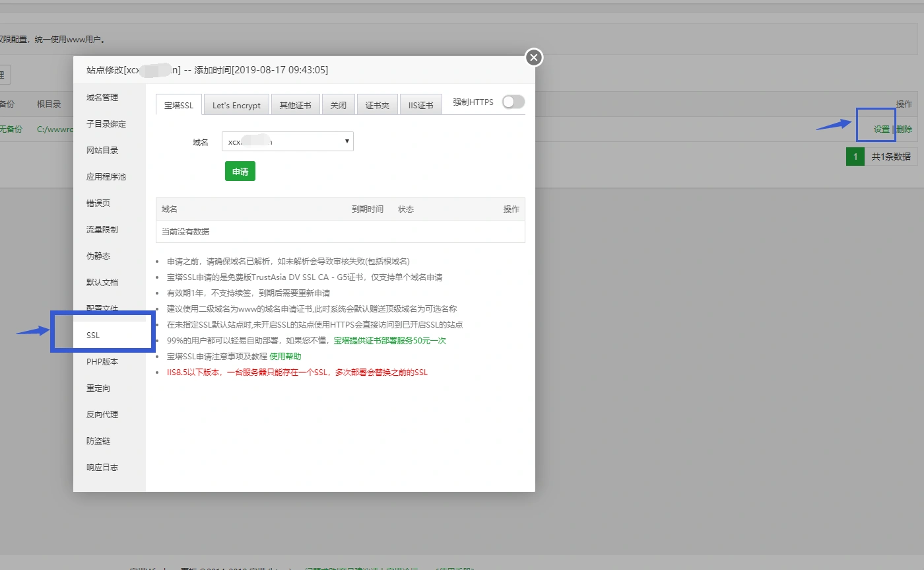Click the 设置 link in the site row

coord(882,129)
